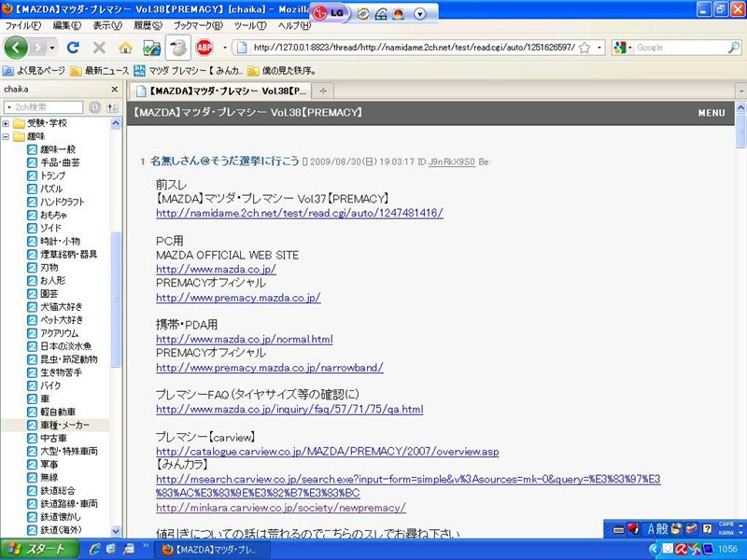Click the sidebar scrollbar down arrow

[x=116, y=531]
